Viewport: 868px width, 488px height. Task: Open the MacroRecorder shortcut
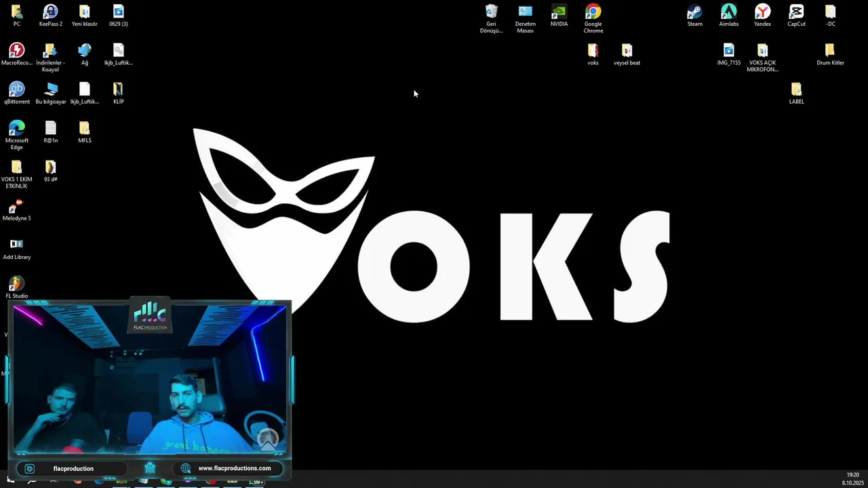click(17, 54)
